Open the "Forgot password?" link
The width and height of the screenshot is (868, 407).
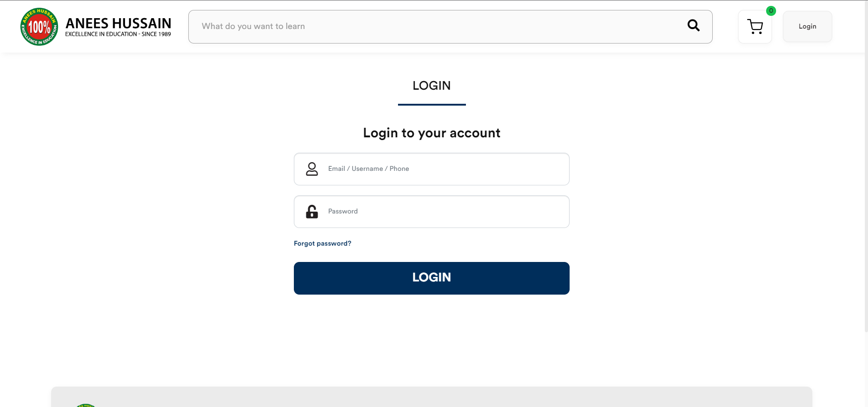point(322,243)
